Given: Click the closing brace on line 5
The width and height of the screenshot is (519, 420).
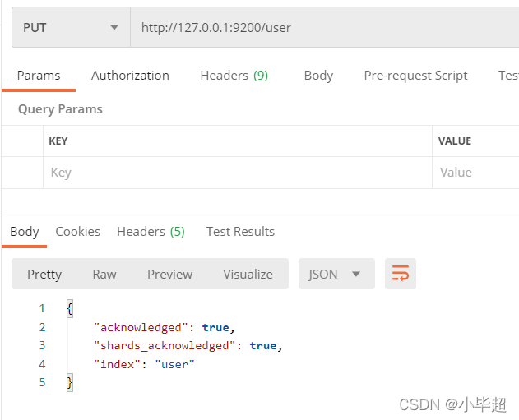Looking at the screenshot, I should 70,383.
